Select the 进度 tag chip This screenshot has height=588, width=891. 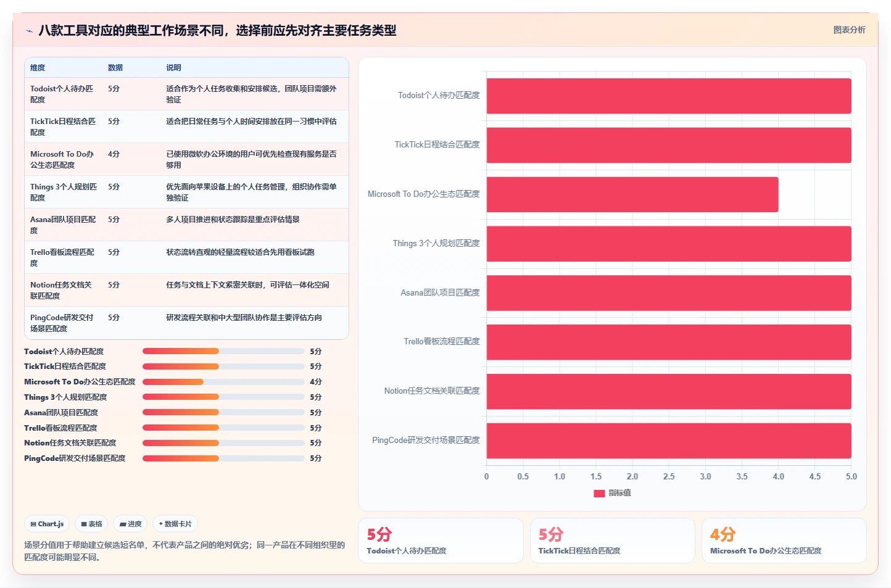tap(130, 524)
